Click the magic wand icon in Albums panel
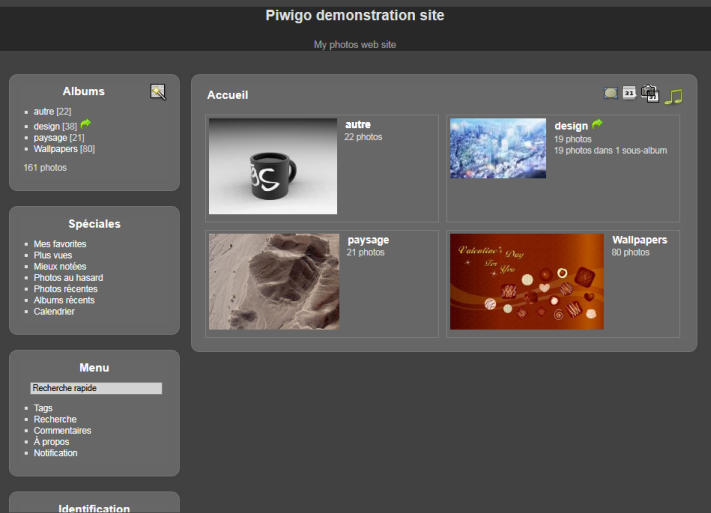This screenshot has width=711, height=513. point(158,92)
